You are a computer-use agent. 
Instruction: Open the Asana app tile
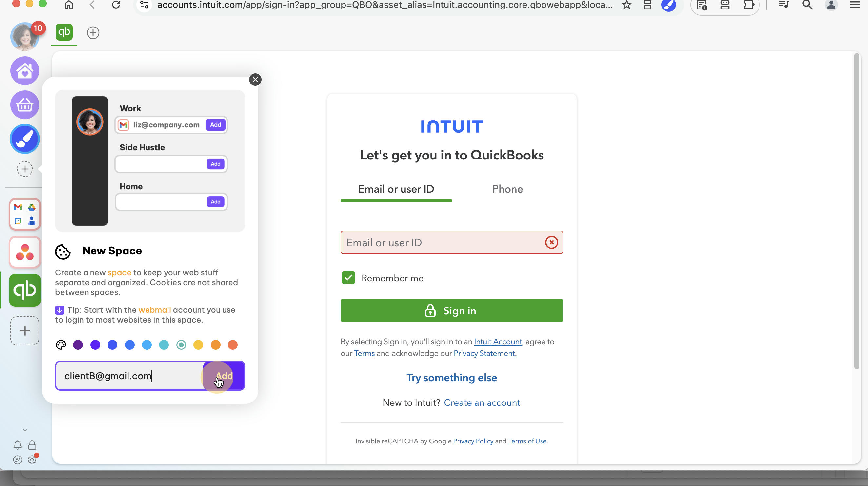point(25,252)
